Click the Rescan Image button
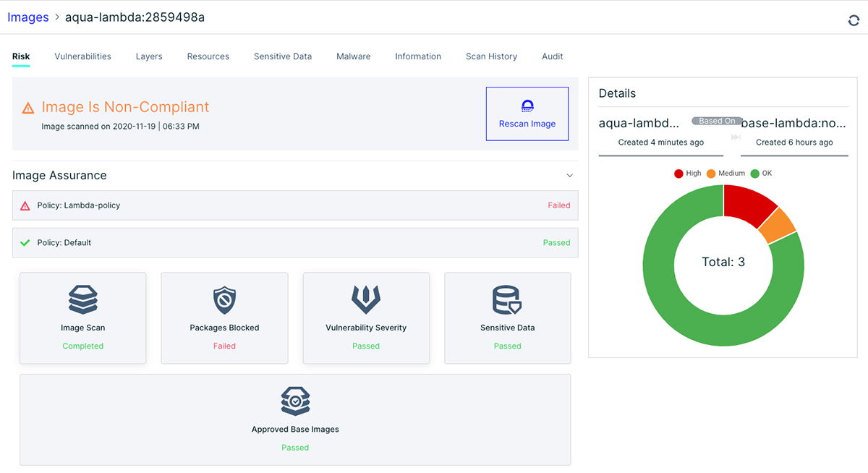The image size is (868, 473). click(x=527, y=114)
